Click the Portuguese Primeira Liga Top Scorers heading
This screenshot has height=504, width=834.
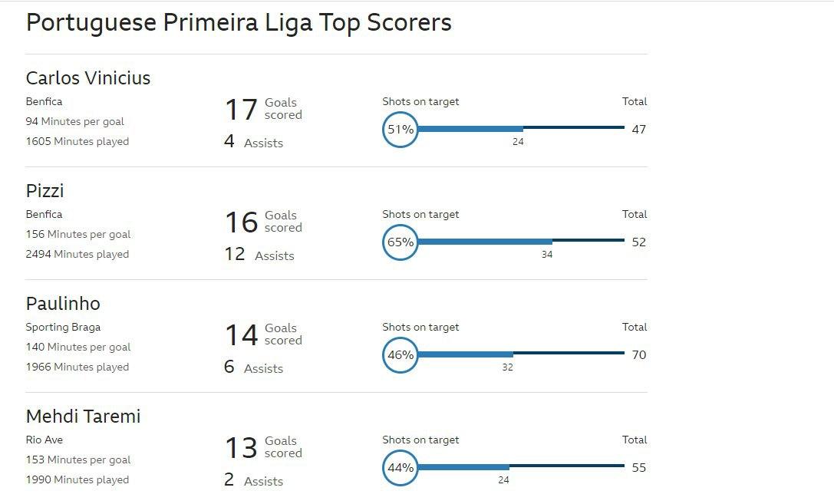click(239, 23)
